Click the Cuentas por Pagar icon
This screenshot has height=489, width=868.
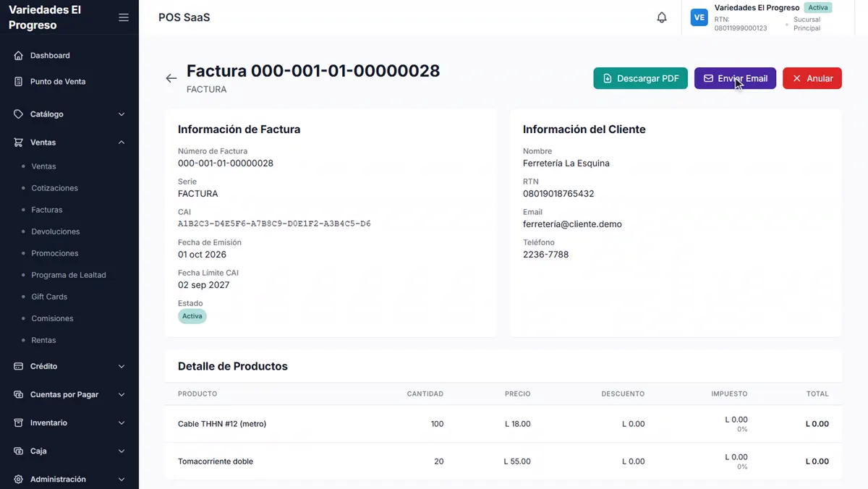[x=19, y=394]
